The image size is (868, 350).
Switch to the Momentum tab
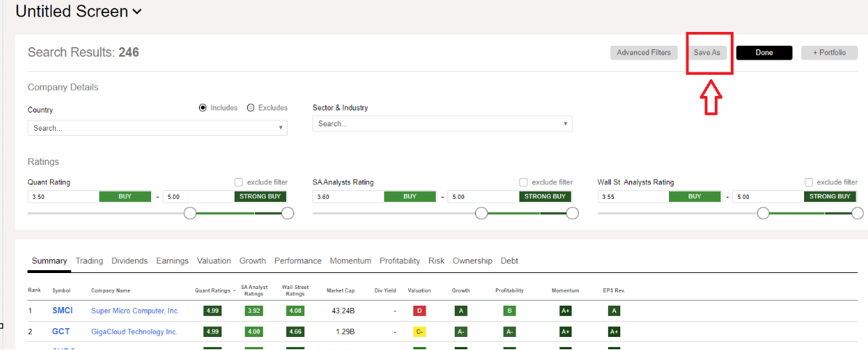coord(350,261)
